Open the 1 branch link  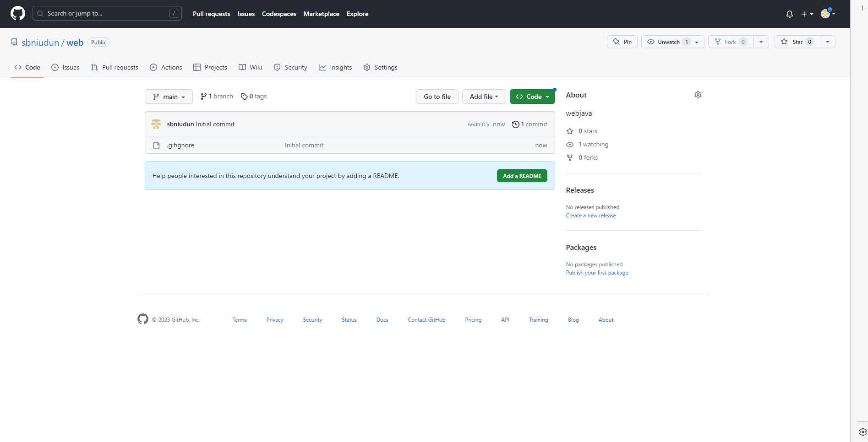click(x=217, y=97)
